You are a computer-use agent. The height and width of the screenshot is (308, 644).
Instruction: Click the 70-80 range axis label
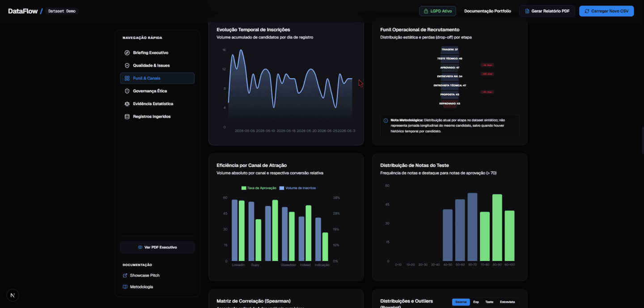coord(485,265)
